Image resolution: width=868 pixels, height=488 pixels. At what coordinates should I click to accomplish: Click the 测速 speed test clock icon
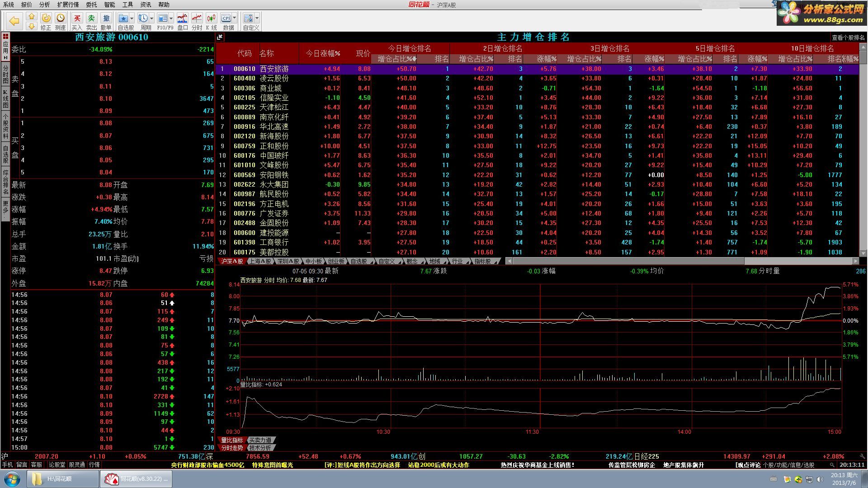coord(60,18)
